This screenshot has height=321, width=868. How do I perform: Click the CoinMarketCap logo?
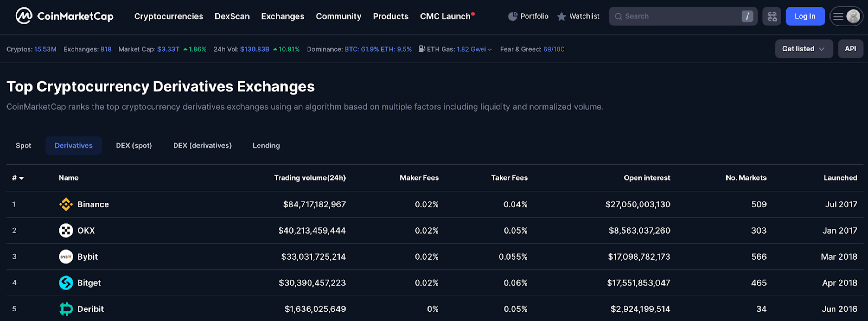pos(64,16)
